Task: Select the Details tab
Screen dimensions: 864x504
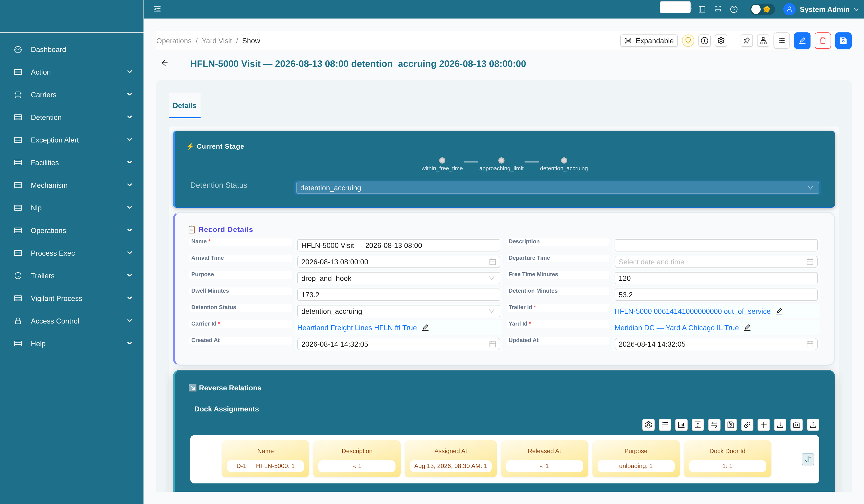Action: coord(184,106)
